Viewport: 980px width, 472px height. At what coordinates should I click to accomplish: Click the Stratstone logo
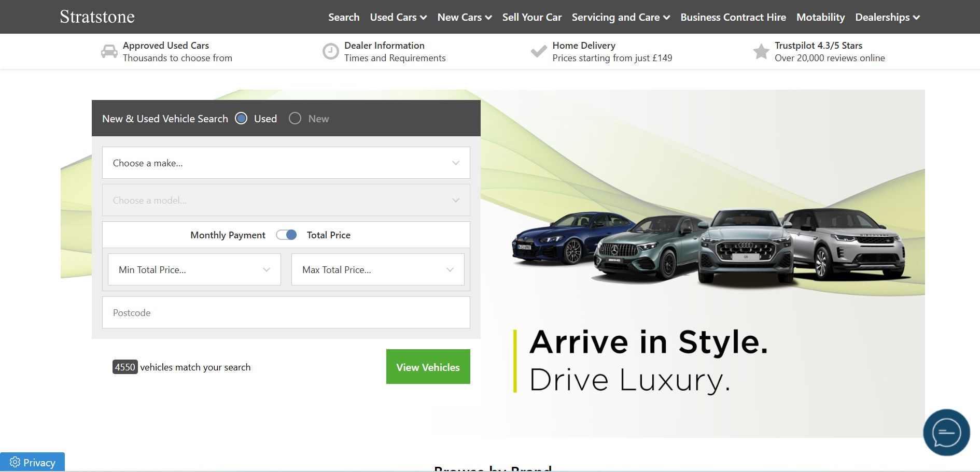[97, 17]
